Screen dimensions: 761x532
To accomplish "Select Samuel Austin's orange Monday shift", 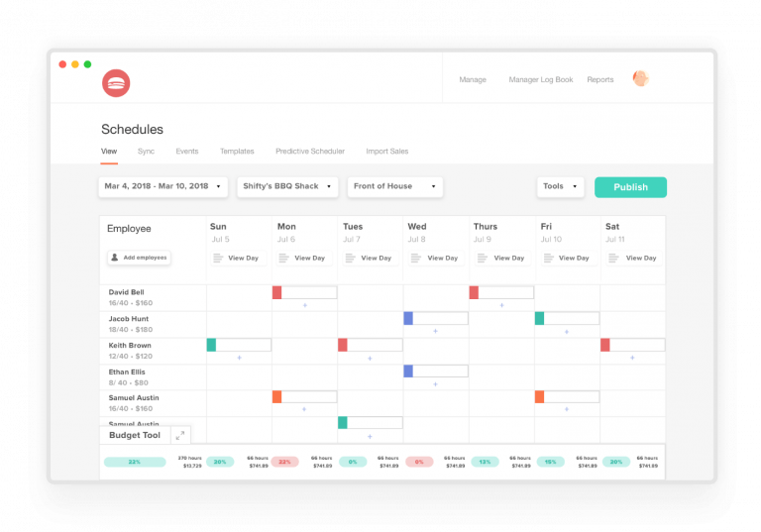I will click(x=305, y=396).
